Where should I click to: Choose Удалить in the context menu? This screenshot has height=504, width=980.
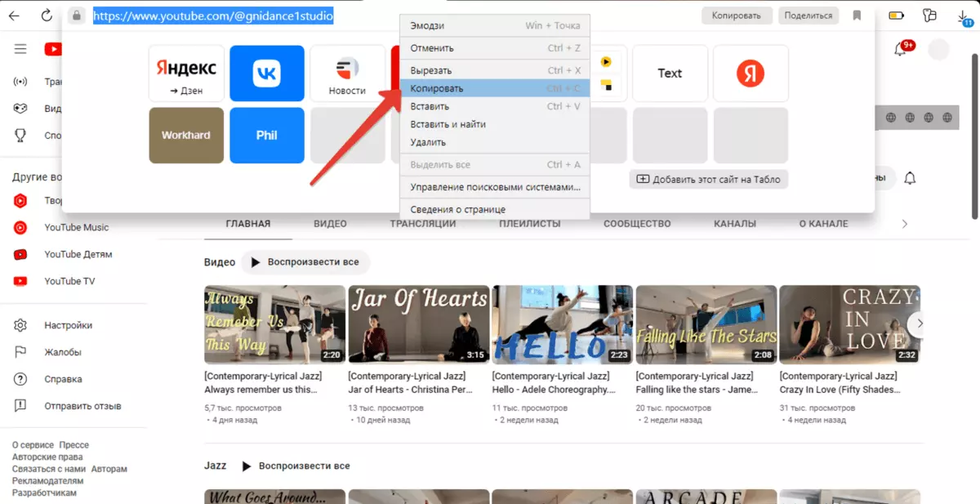pos(495,142)
